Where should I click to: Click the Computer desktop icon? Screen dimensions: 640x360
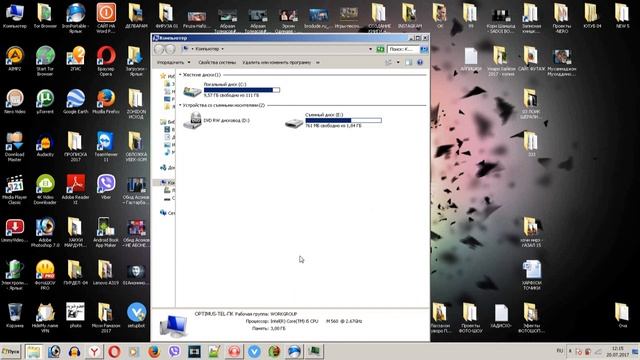pos(14,16)
